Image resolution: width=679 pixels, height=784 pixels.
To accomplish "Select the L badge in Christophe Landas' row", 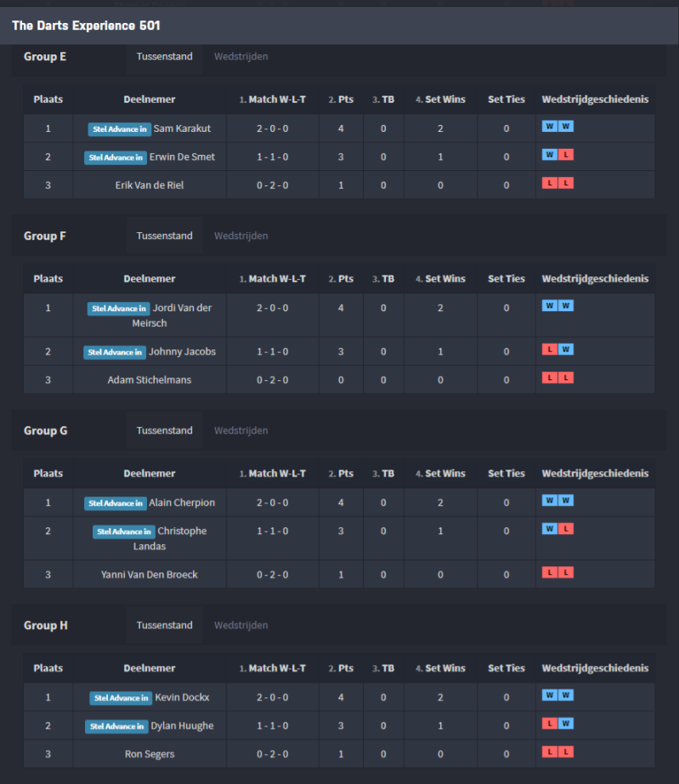I will pyautogui.click(x=566, y=529).
